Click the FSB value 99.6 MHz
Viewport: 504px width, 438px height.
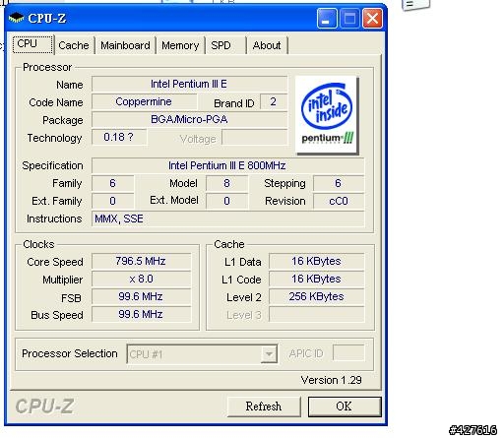[141, 296]
